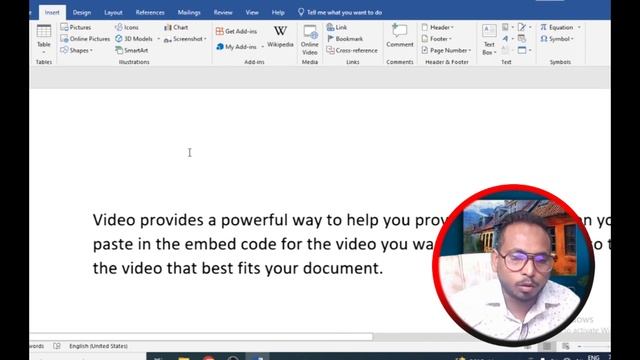
Task: Insert an Object from Text group
Action: click(522, 50)
